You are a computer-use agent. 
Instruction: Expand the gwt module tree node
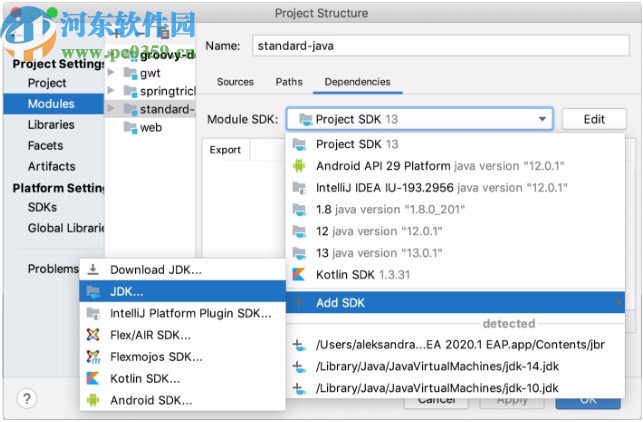click(111, 72)
